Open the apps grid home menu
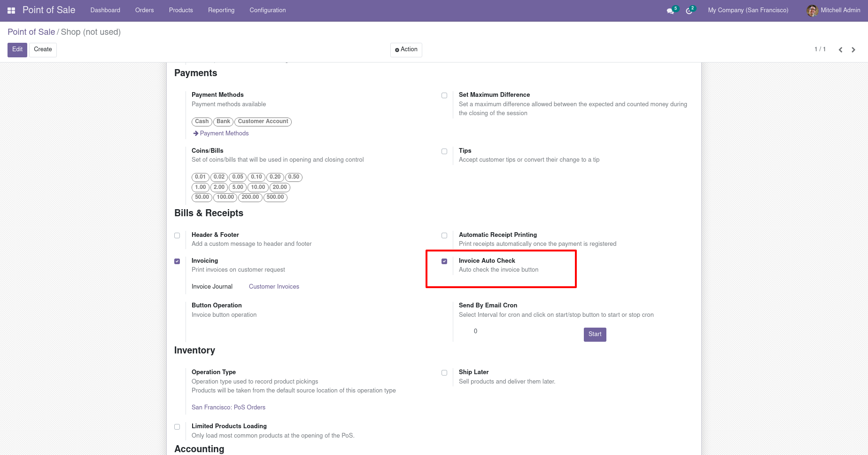Image resolution: width=868 pixels, height=455 pixels. (x=11, y=10)
